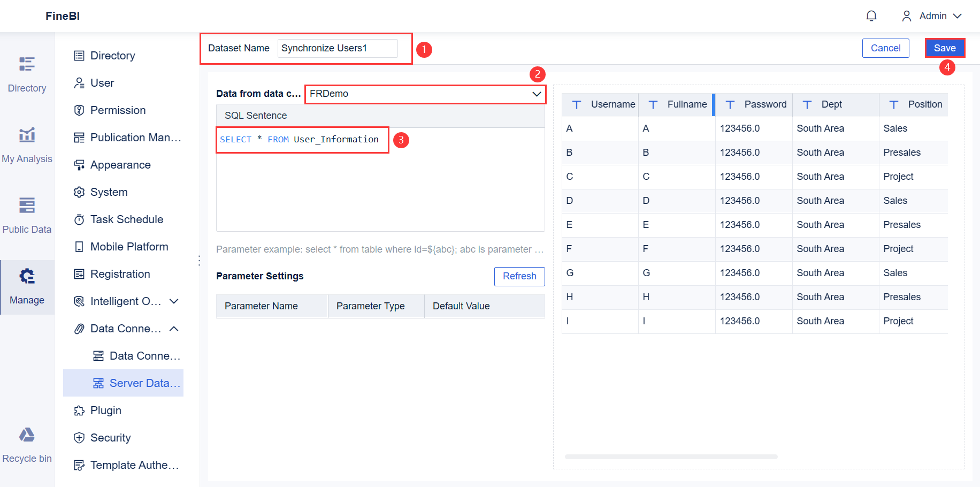Open the User management menu item
This screenshot has width=980, height=487.
tap(102, 82)
